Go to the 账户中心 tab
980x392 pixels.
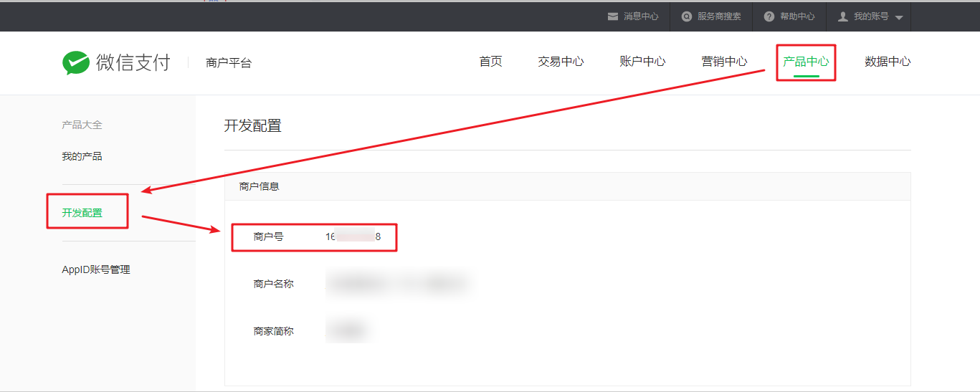coord(643,62)
